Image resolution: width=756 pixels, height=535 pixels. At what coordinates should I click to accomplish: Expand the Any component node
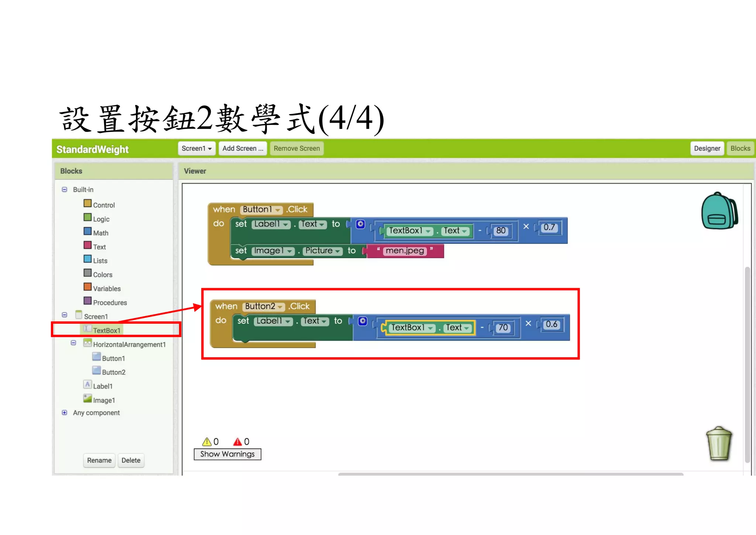pos(65,413)
